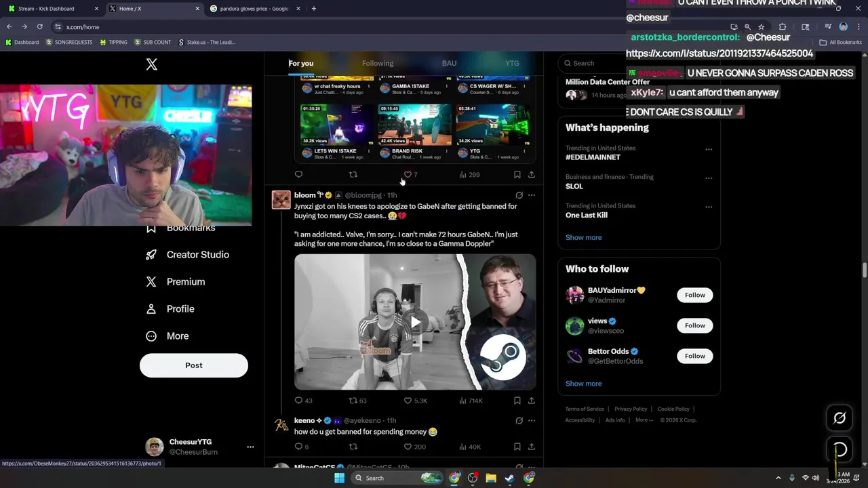Like bloom's post with 5.3K likes
The height and width of the screenshot is (488, 868).
(x=415, y=401)
